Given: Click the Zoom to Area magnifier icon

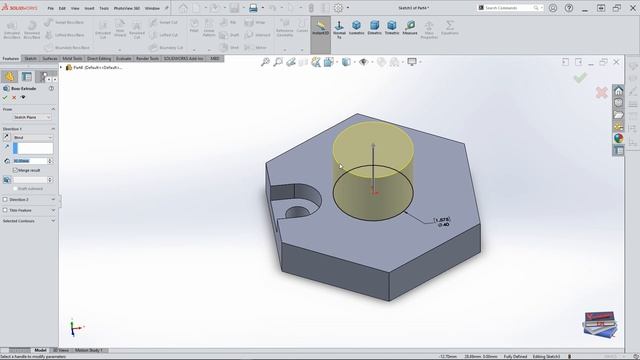Looking at the screenshot, I should point(278,62).
